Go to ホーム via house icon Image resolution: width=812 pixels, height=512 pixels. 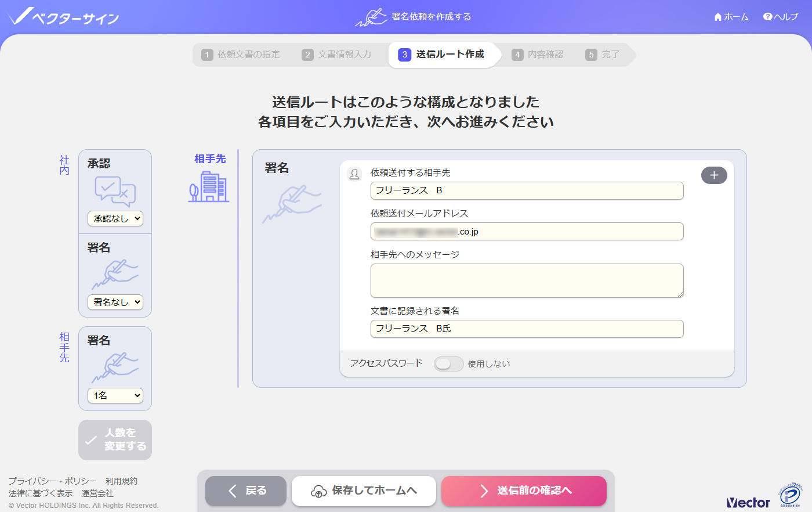point(718,17)
